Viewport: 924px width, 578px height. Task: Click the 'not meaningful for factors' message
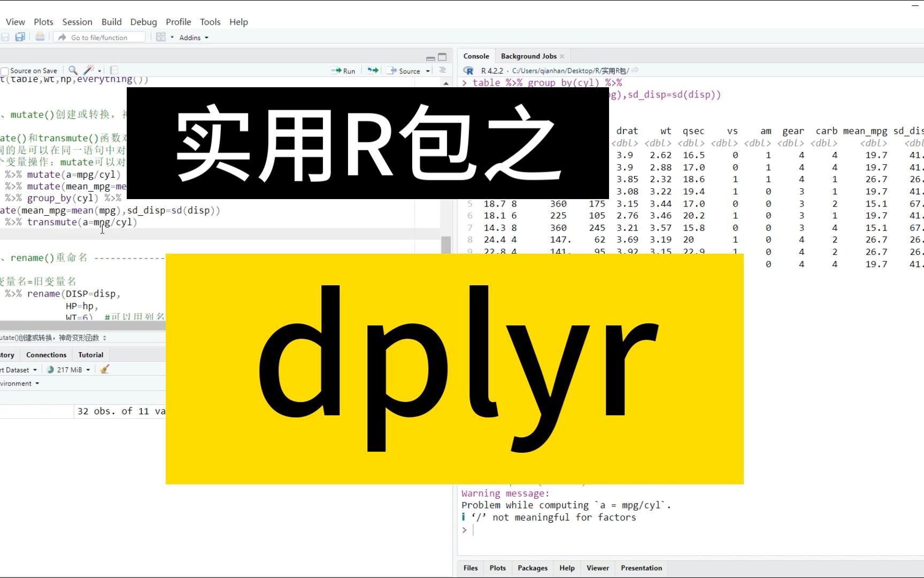[x=564, y=518]
